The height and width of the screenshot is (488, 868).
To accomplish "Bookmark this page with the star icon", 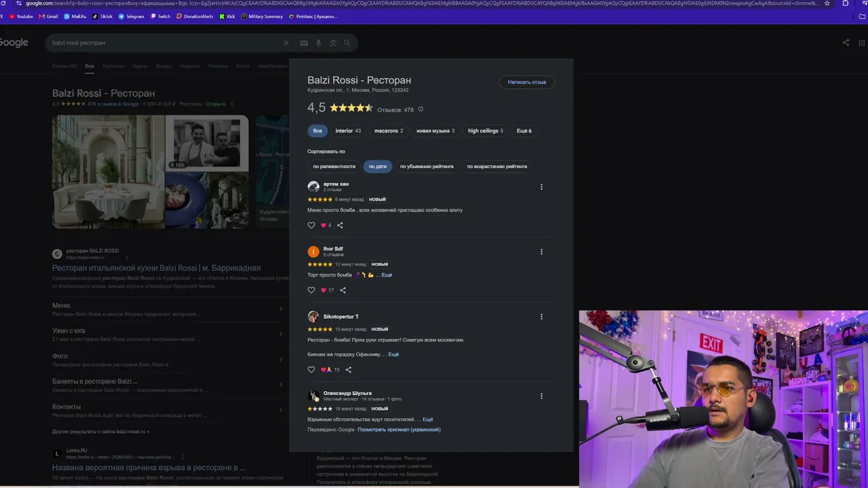I will [827, 3].
